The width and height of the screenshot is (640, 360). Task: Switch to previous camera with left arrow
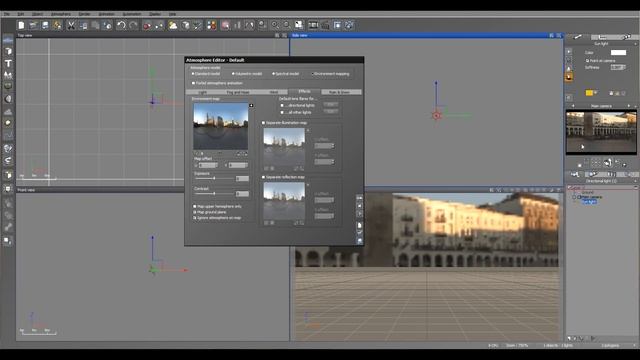pyautogui.click(x=573, y=106)
